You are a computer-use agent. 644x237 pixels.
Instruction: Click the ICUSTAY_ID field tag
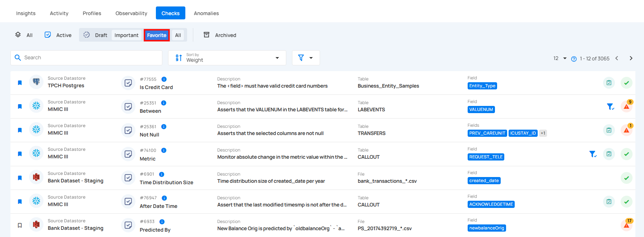tap(523, 133)
